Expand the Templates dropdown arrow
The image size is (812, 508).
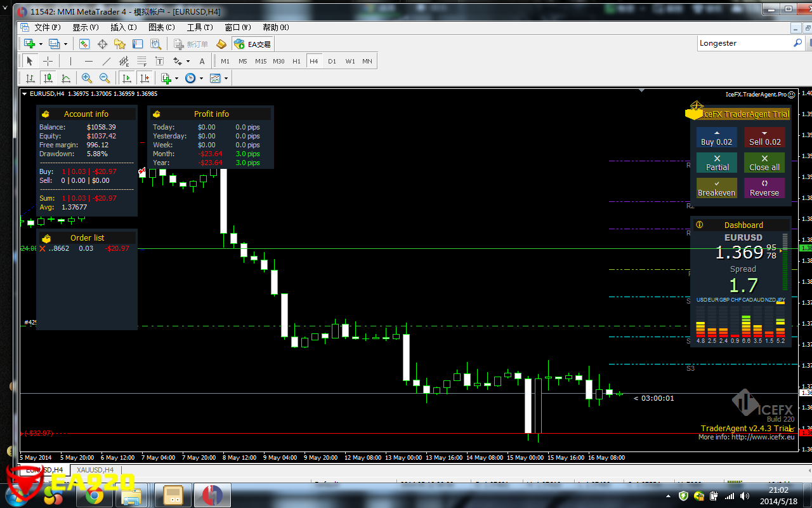pyautogui.click(x=226, y=78)
